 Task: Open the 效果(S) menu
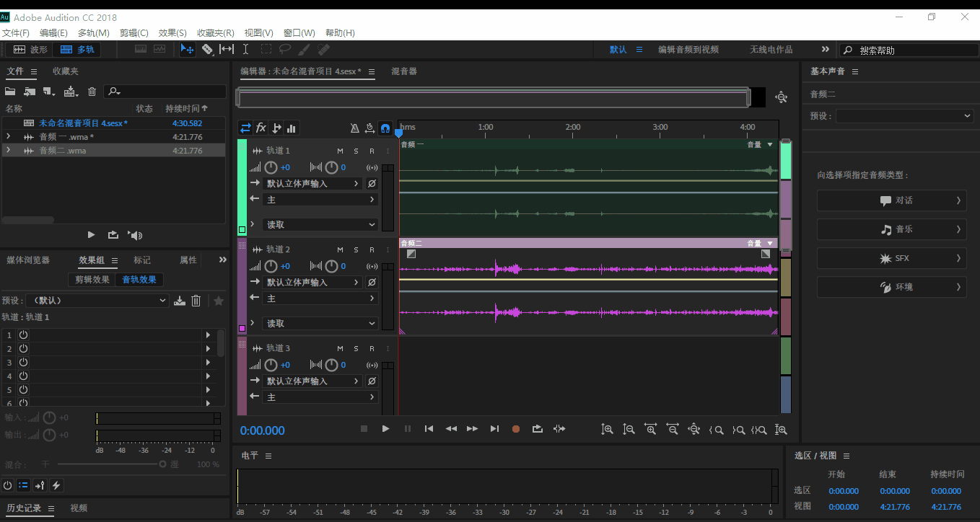172,33
